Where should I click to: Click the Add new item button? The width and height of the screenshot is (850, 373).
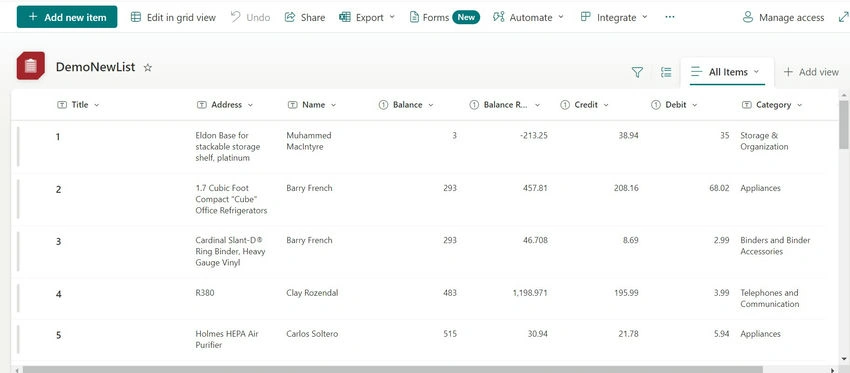[x=67, y=17]
